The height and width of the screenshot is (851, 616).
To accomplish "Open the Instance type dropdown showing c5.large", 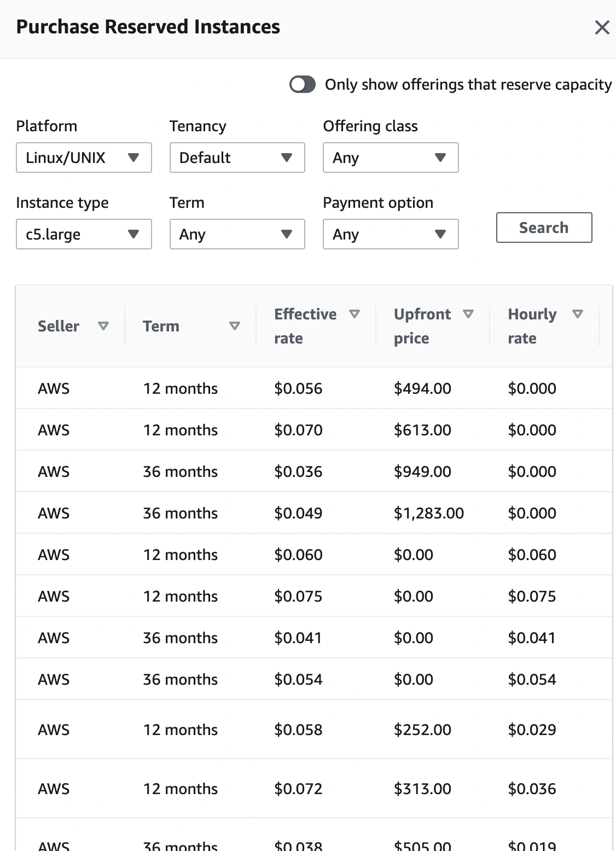I will [x=84, y=234].
